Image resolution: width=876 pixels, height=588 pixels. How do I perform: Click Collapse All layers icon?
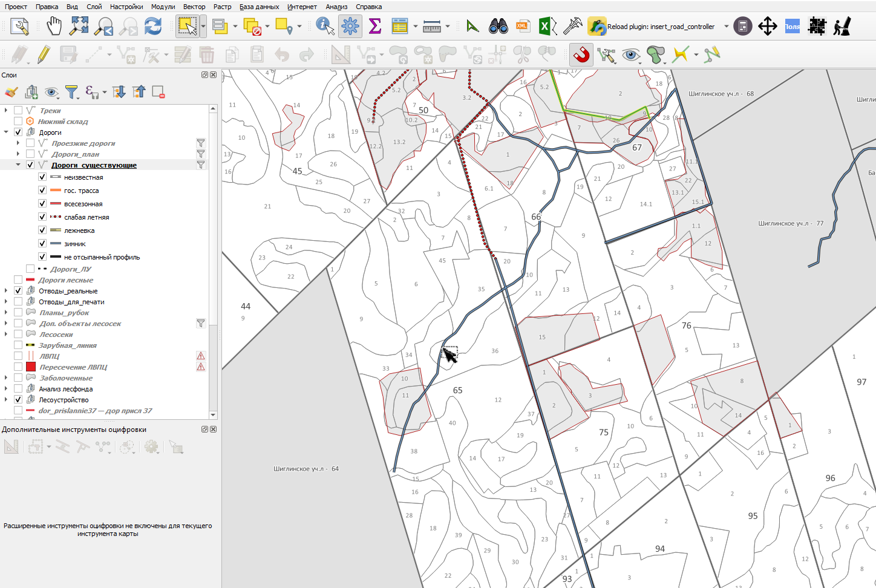coord(139,92)
